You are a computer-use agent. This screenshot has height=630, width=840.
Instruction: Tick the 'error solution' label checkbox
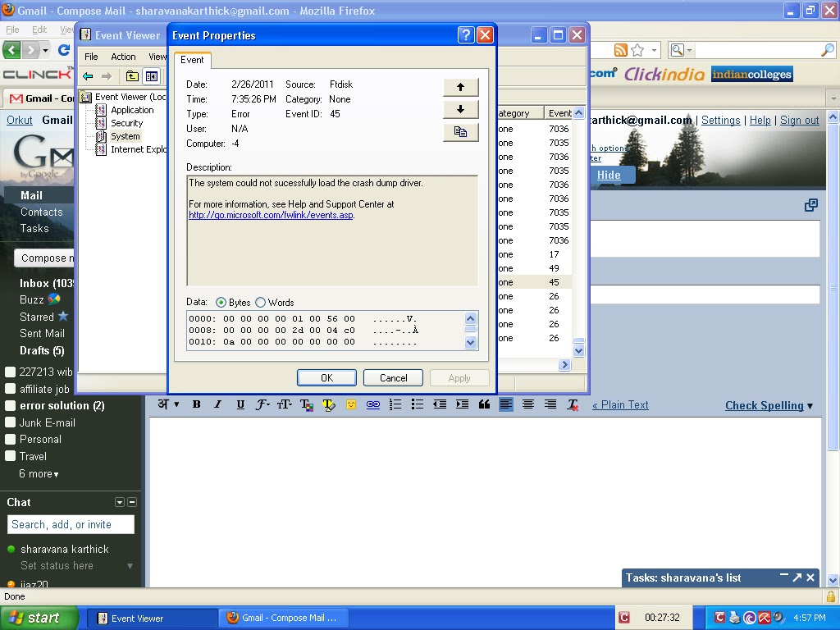10,405
